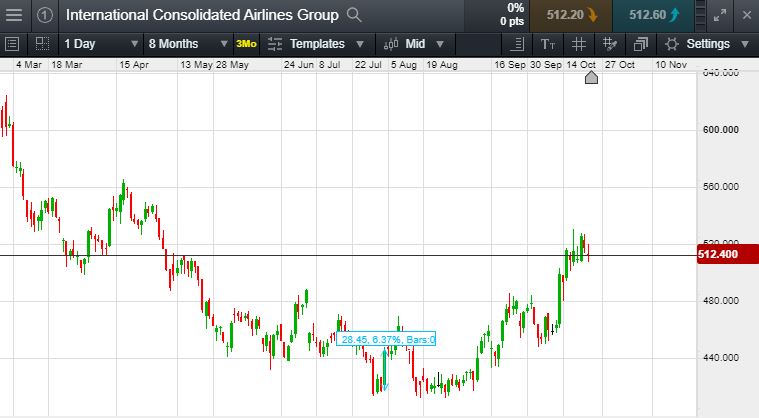Apply the 3Mo quick period button
The image size is (759, 418).
point(246,44)
